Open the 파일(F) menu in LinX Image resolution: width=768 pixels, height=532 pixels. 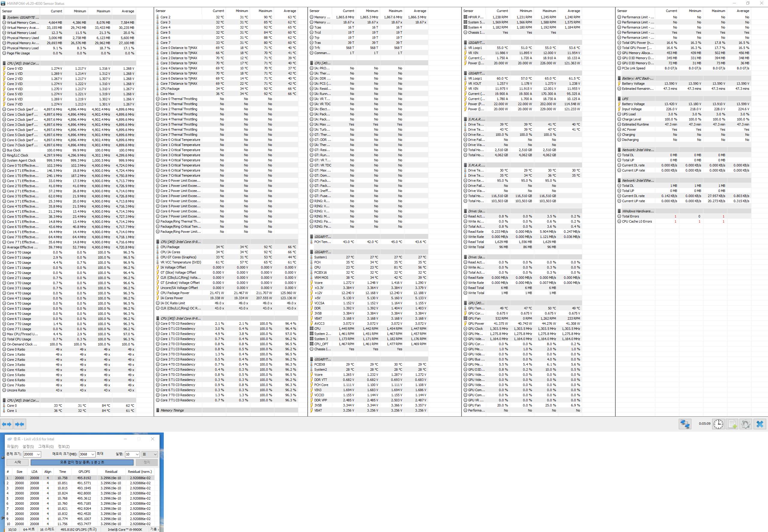pos(13,446)
